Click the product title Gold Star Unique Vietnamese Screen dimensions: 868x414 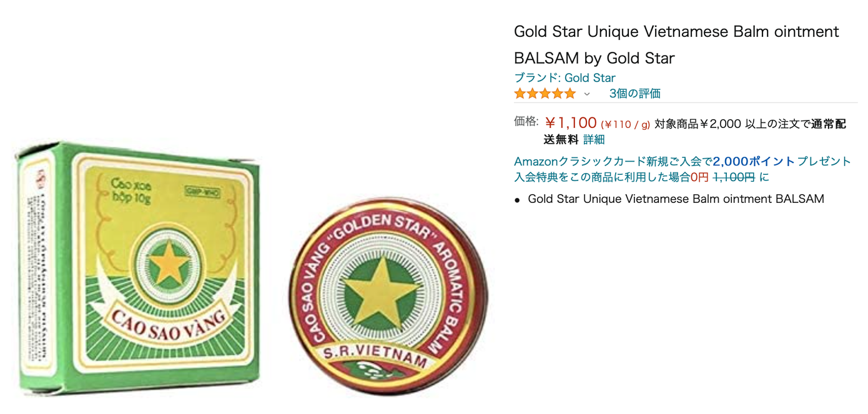point(676,44)
